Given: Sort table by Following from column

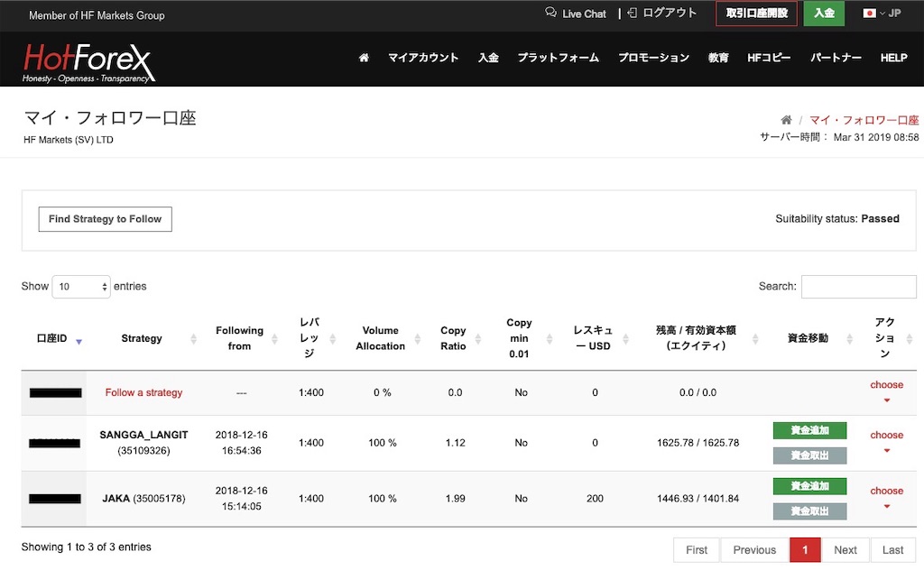Looking at the screenshot, I should 274,338.
